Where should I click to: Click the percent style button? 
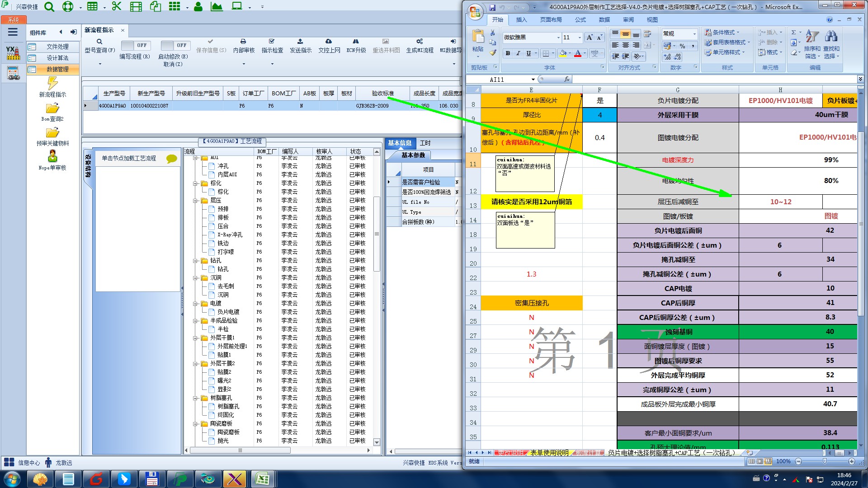[682, 46]
